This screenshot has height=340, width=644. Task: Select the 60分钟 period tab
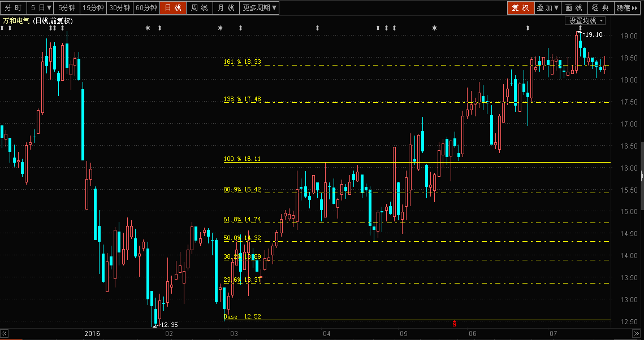(146, 8)
